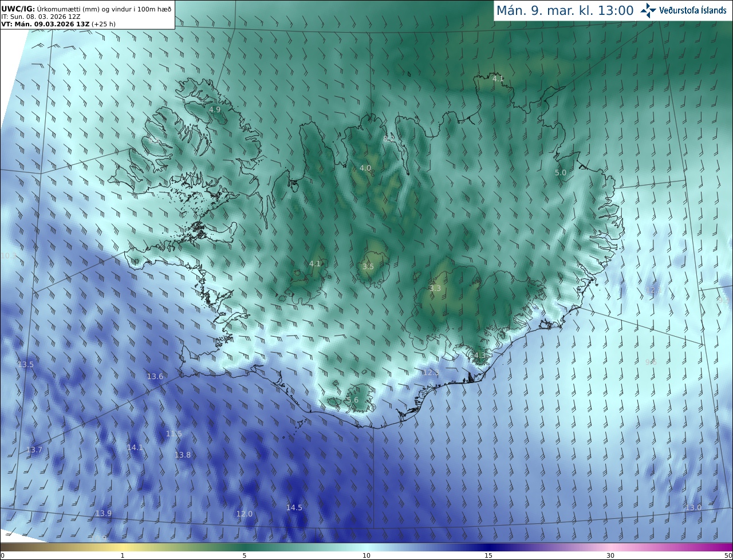
Task: Click the 0 tick on the color scale
Action: 2,555
